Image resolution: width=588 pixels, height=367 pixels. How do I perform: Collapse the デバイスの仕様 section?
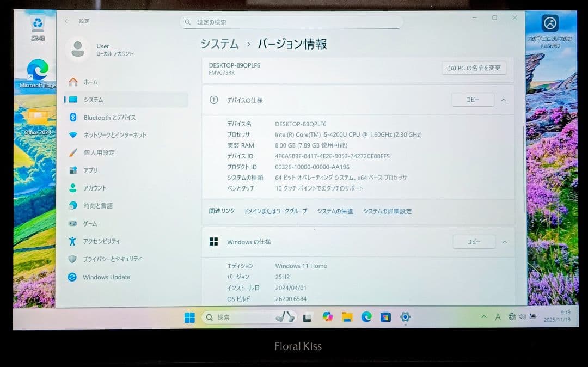point(504,100)
